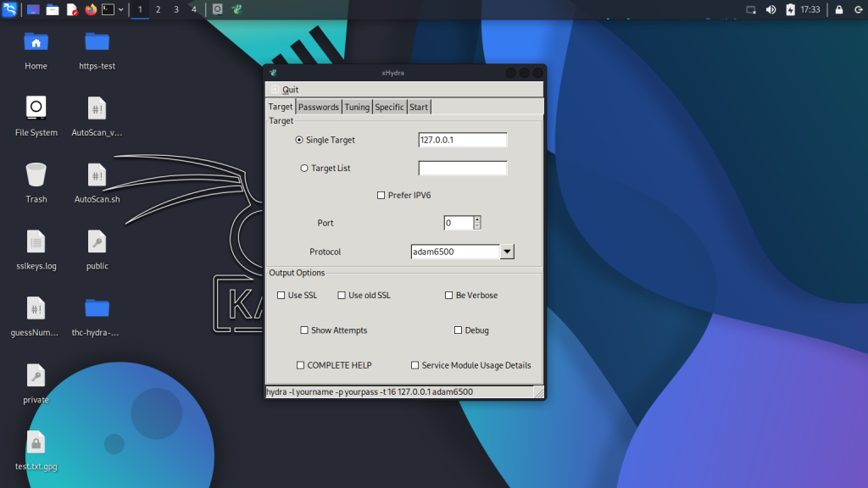This screenshot has width=868, height=488.
Task: Lock the screen with padlock icon
Action: tap(839, 9)
